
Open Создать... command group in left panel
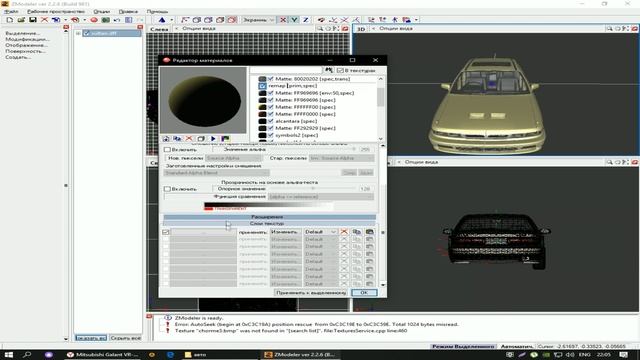(18, 57)
